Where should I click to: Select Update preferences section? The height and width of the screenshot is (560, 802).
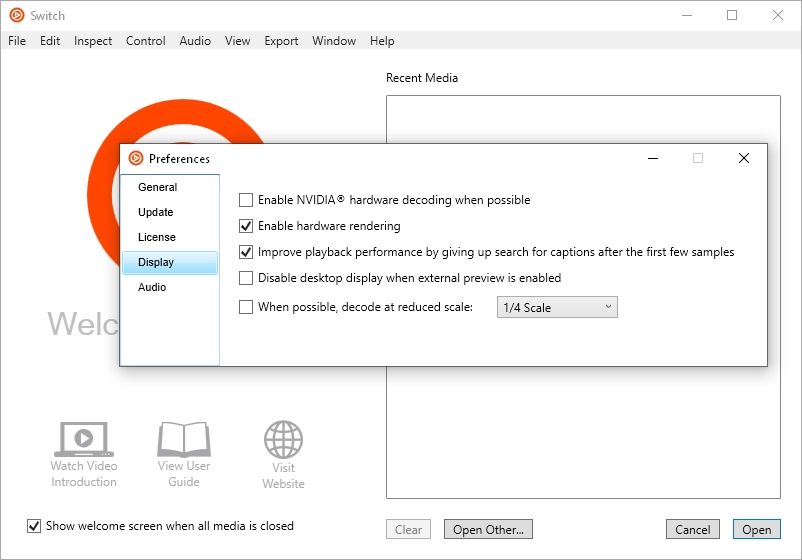pyautogui.click(x=170, y=212)
